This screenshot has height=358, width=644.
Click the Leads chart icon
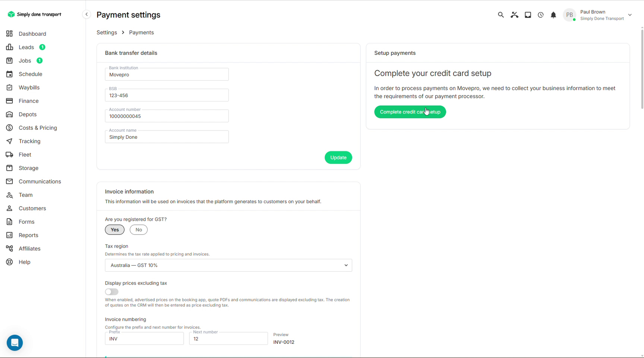click(x=9, y=47)
